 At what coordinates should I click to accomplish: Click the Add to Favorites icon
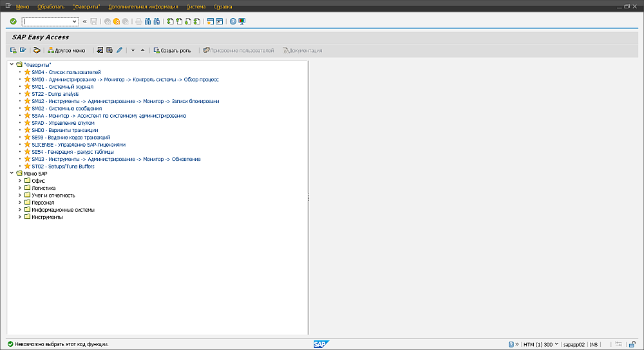100,50
